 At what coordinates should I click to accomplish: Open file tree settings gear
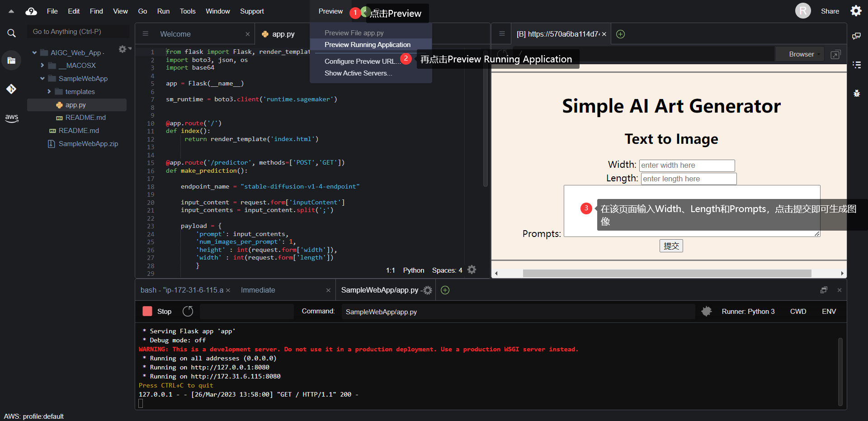[x=123, y=49]
